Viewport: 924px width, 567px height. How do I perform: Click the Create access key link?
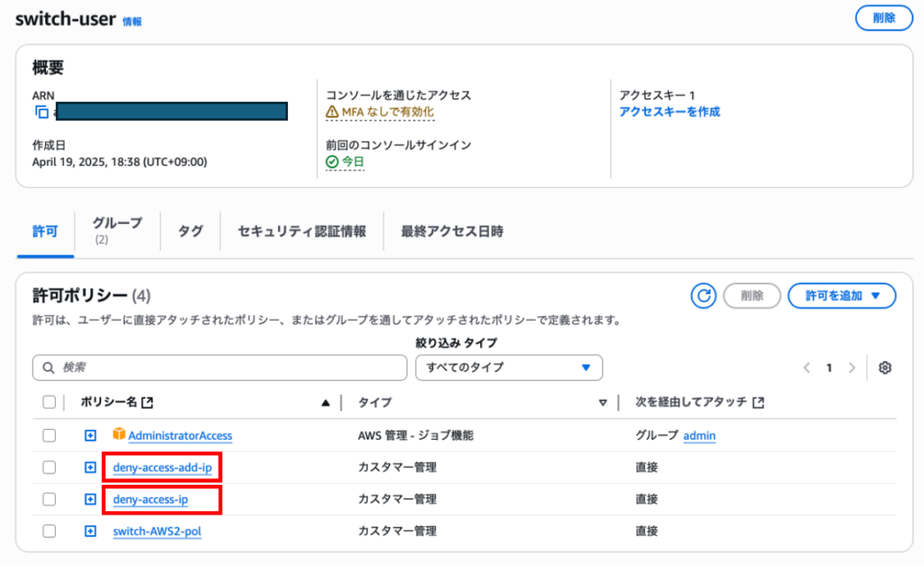pos(670,112)
